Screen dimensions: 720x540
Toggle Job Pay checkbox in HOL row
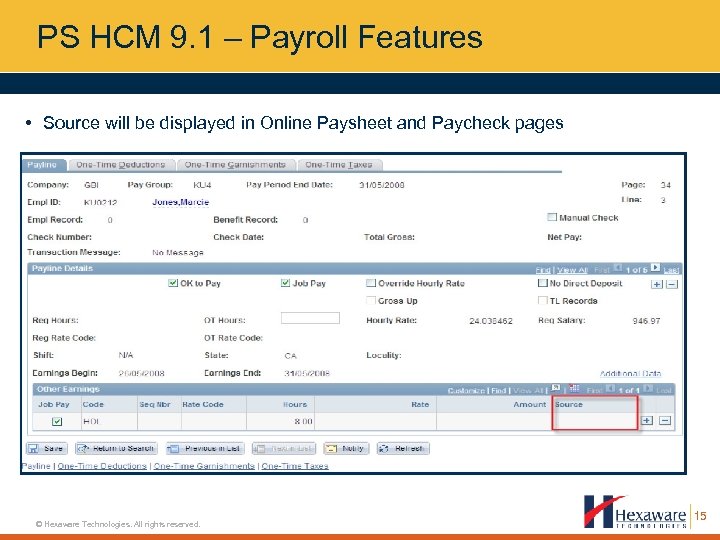[x=57, y=421]
